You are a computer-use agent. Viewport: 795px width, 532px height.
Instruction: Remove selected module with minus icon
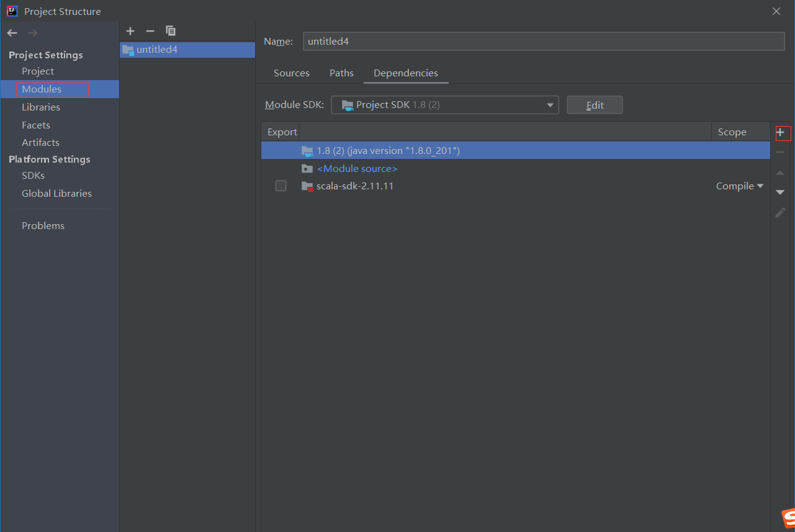point(150,31)
